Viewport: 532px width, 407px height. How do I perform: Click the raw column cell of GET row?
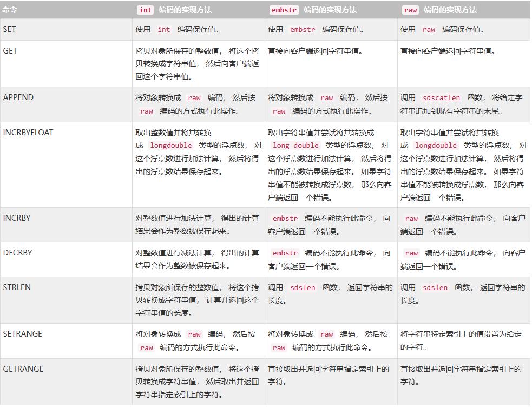pos(463,63)
